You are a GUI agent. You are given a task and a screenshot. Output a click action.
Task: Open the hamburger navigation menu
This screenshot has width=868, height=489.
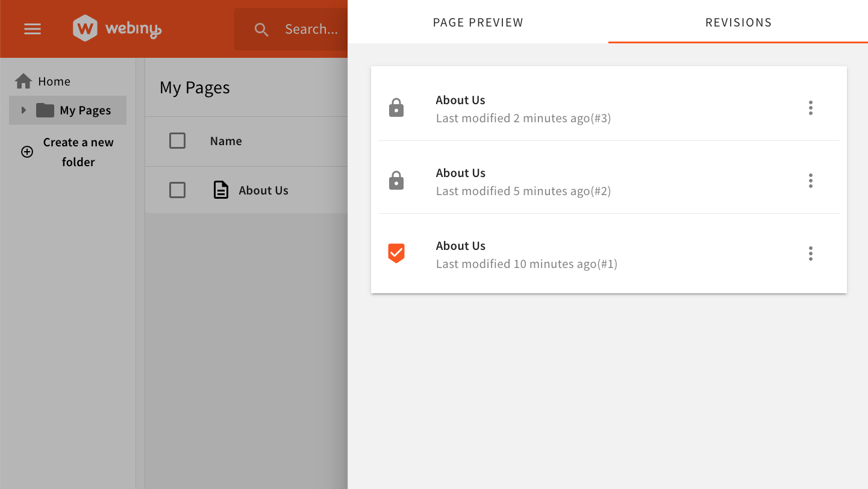point(32,28)
